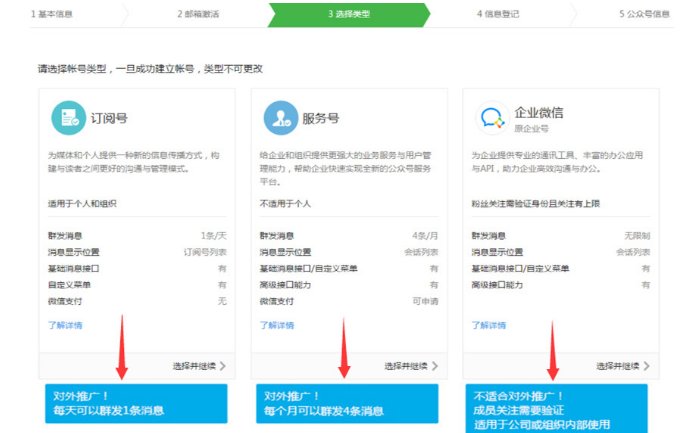Click the 订阅号 account type icon
687x433 pixels.
pos(68,118)
